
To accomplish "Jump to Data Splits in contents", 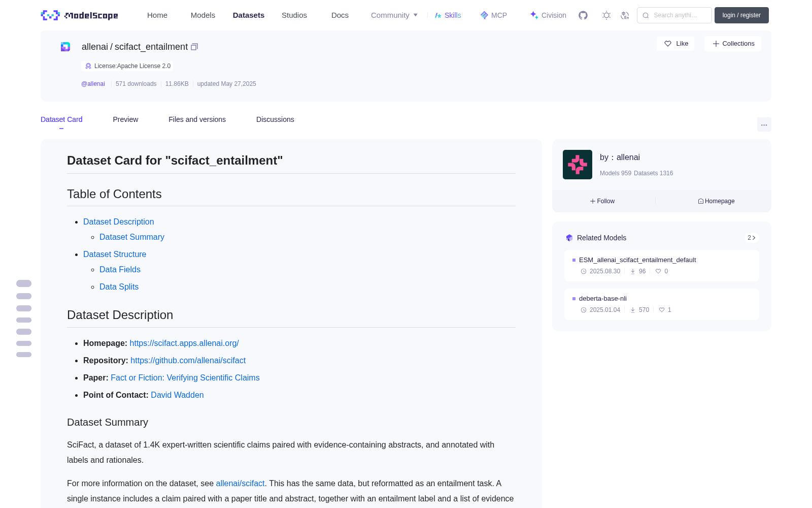I will pyautogui.click(x=119, y=287).
